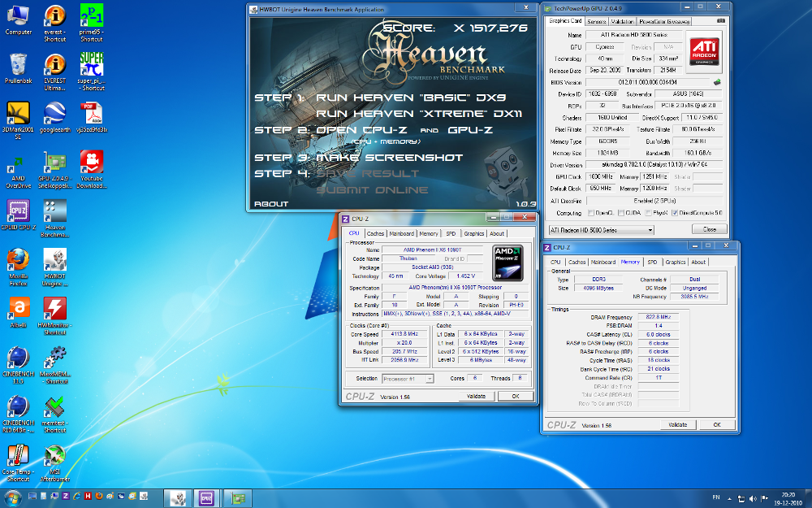Launch prime95 shortcut on desktop
The height and width of the screenshot is (508, 812).
pyautogui.click(x=91, y=24)
